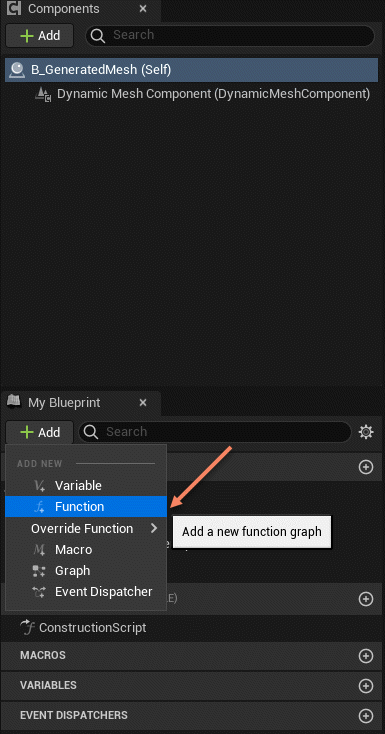
Task: Choose Variable from Add New menu
Action: click(86, 485)
